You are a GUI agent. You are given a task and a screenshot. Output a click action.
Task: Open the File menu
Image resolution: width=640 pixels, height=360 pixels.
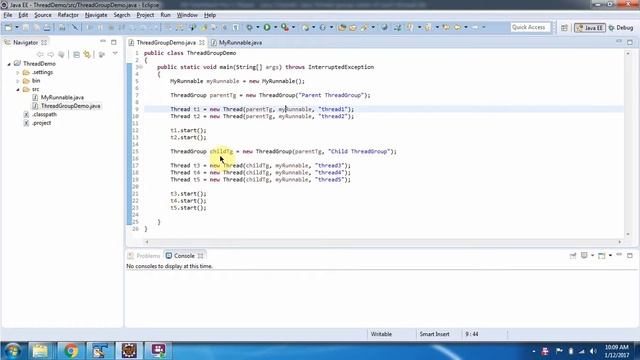point(8,15)
